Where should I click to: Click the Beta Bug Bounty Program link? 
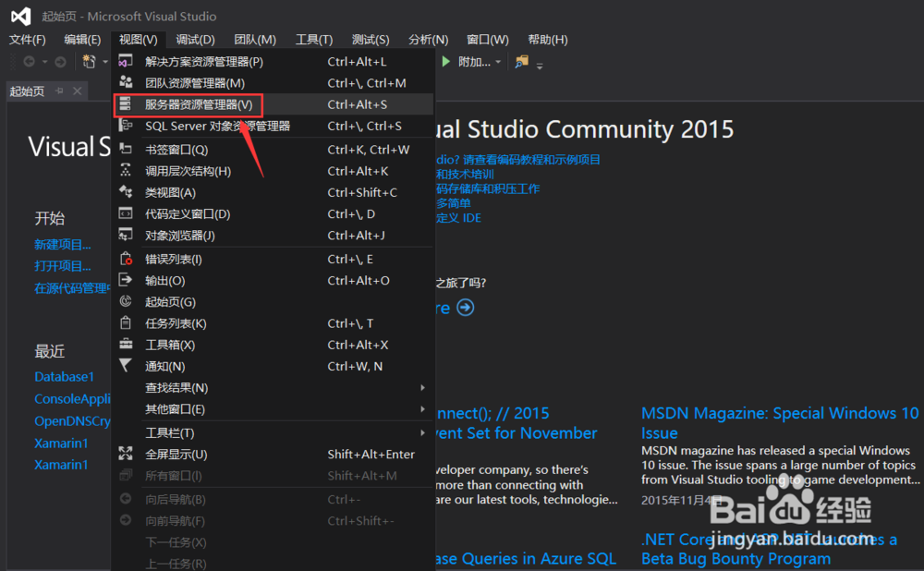[736, 558]
